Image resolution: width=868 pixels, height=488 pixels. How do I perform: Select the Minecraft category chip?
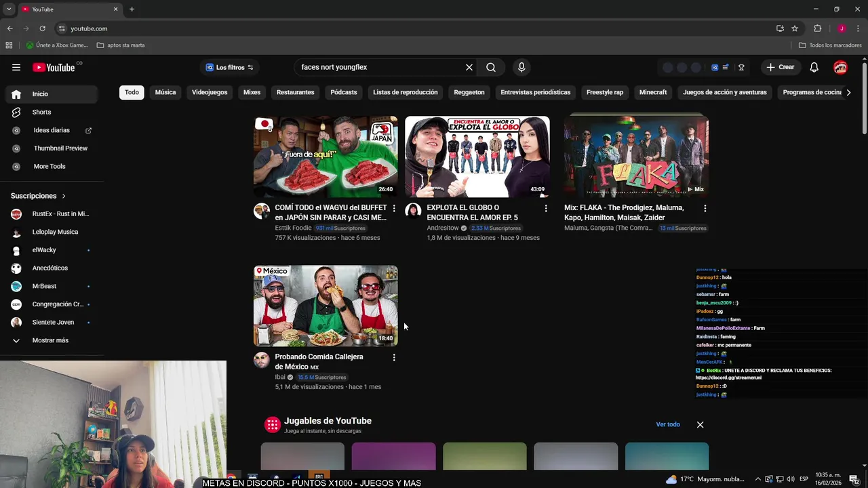tap(653, 92)
